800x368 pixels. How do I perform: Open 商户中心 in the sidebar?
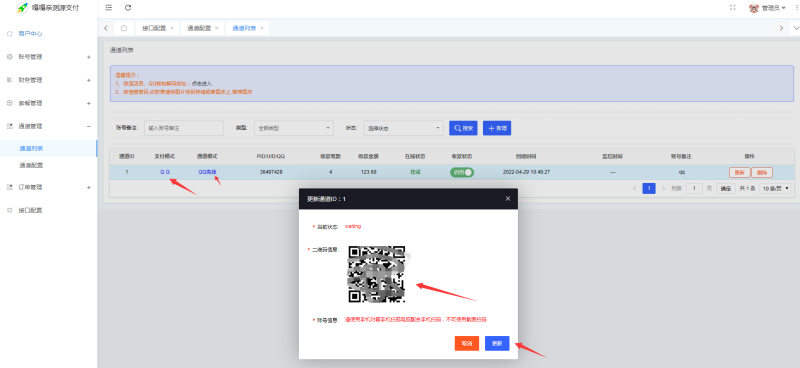[30, 34]
